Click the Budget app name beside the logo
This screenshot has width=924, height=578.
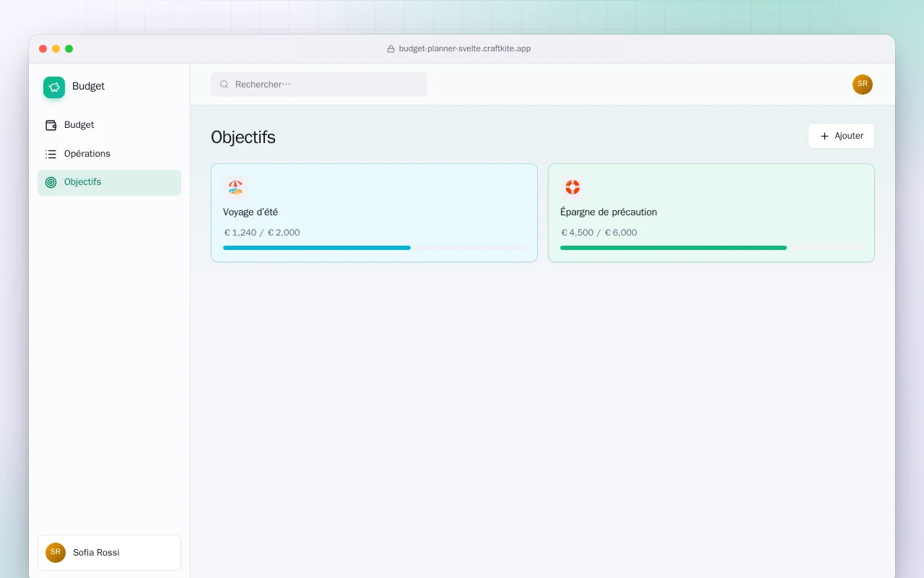(89, 86)
